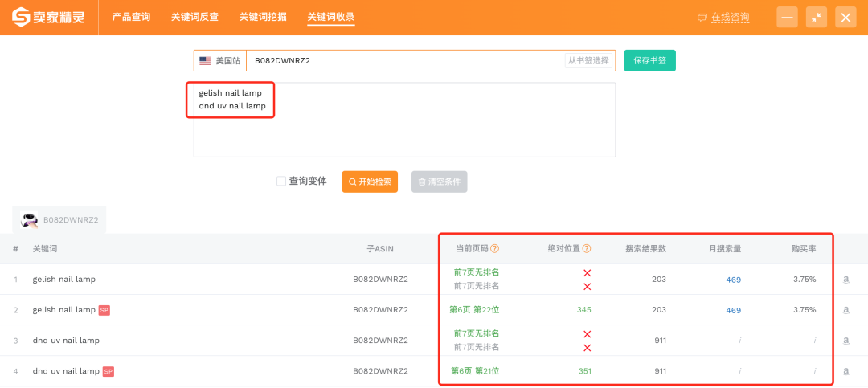Screen dimensions: 868x388
Task: Select the 关键词收录 tab
Action: 331,17
